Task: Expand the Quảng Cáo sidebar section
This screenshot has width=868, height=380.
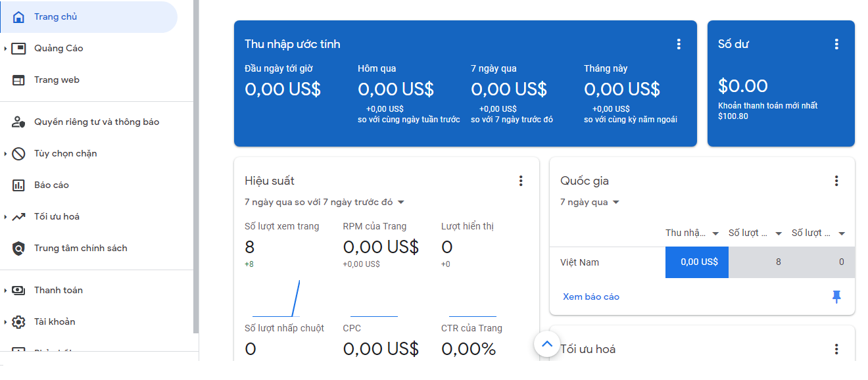Action: pyautogui.click(x=5, y=49)
